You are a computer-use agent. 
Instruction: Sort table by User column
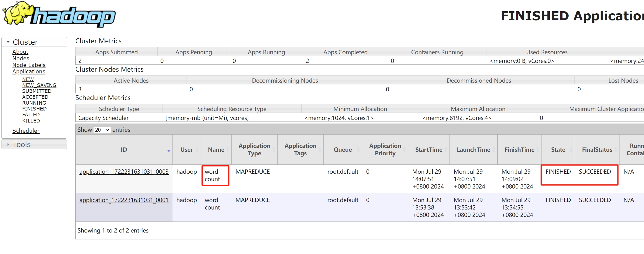pos(187,150)
